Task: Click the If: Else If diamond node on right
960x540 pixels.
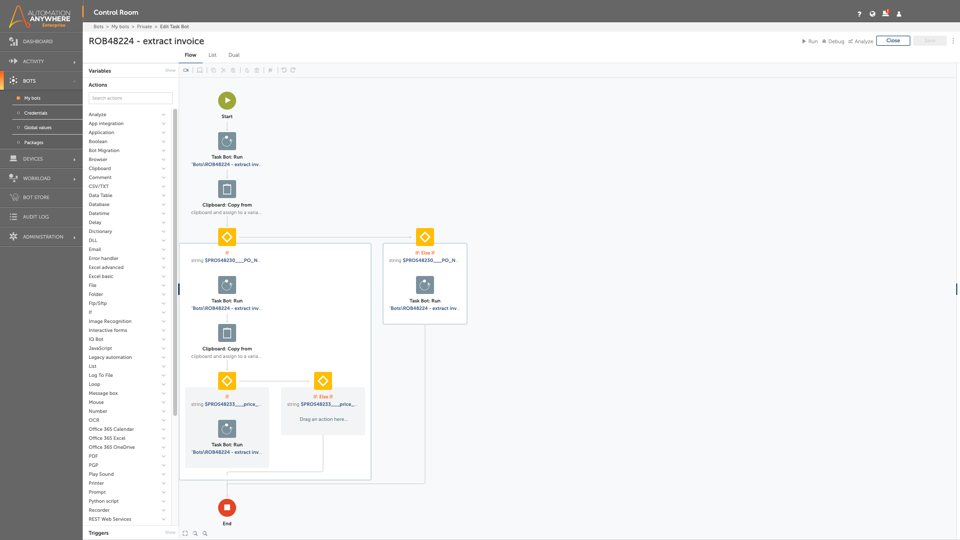Action: [425, 237]
